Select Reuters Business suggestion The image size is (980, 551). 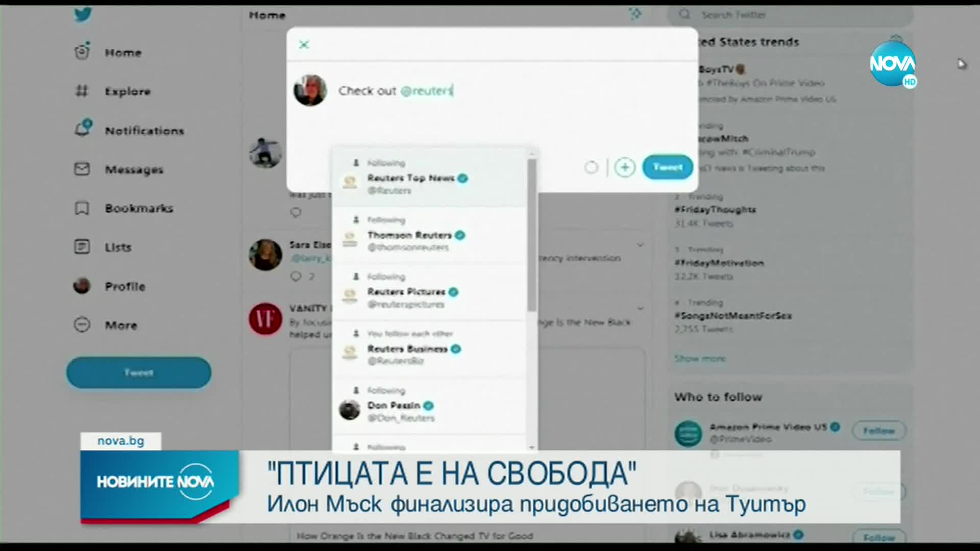coord(430,349)
